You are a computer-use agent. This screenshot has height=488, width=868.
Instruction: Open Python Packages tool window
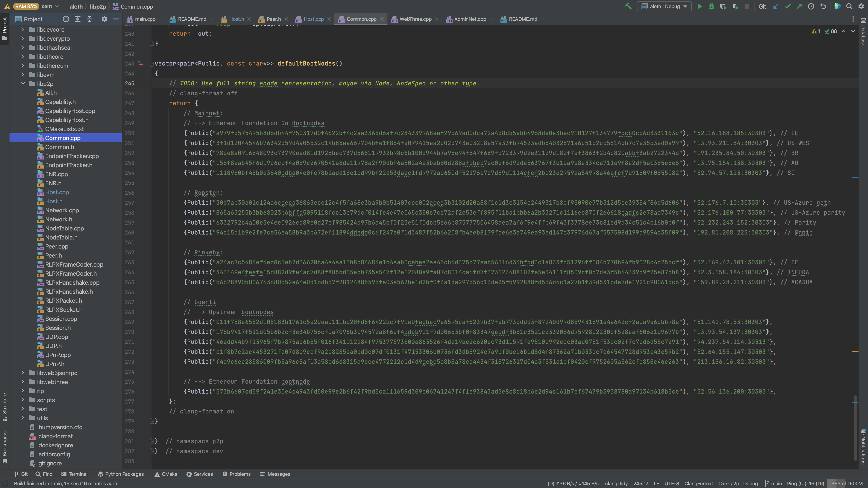pos(121,474)
